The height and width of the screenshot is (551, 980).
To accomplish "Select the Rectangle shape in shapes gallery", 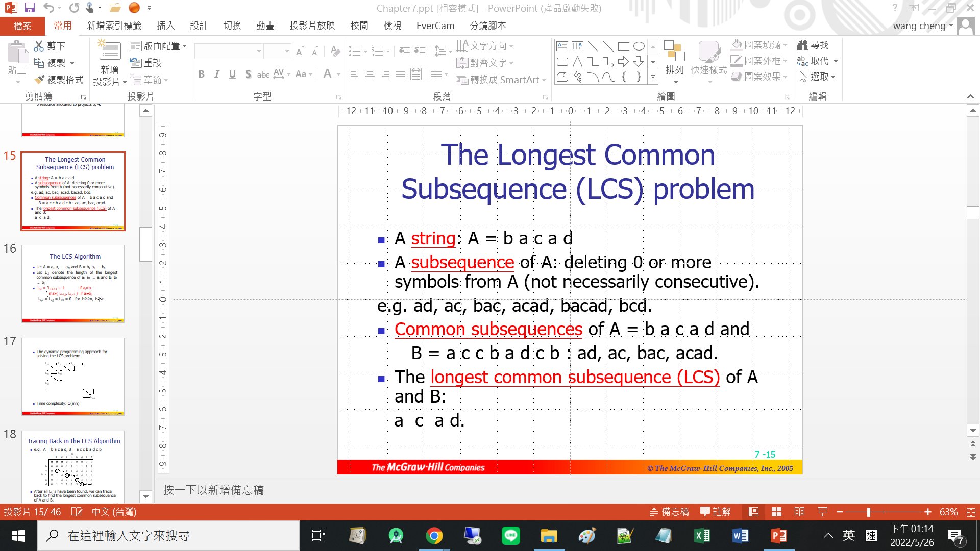I will 624,46.
